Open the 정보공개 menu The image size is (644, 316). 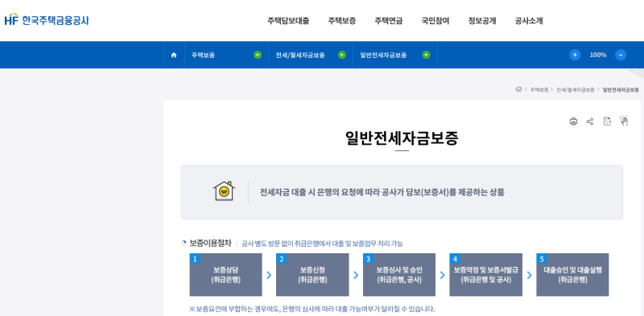(482, 21)
